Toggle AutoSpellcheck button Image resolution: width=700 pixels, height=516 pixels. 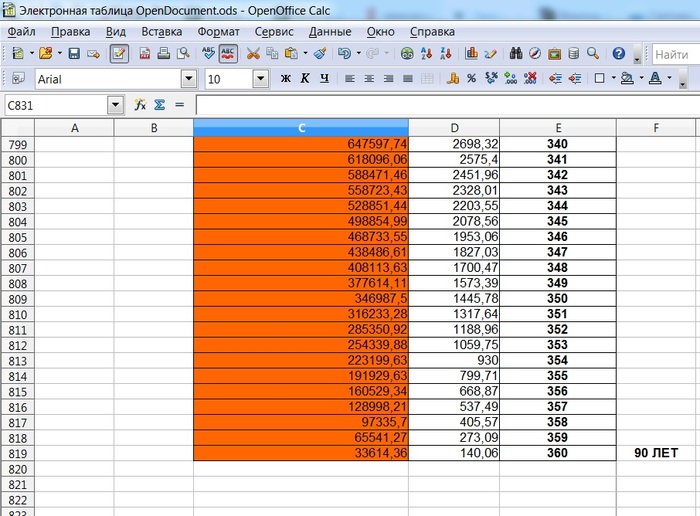point(228,53)
